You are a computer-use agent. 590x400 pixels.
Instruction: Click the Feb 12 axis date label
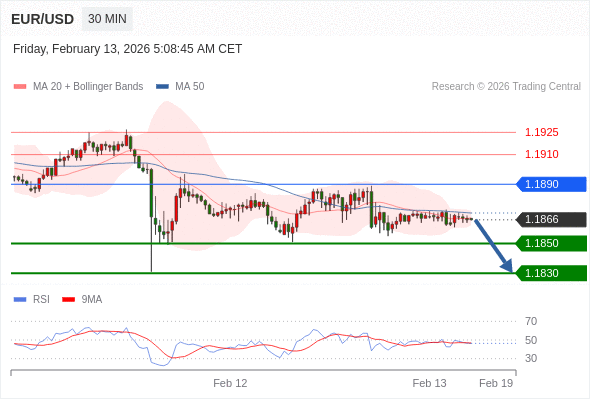click(230, 383)
